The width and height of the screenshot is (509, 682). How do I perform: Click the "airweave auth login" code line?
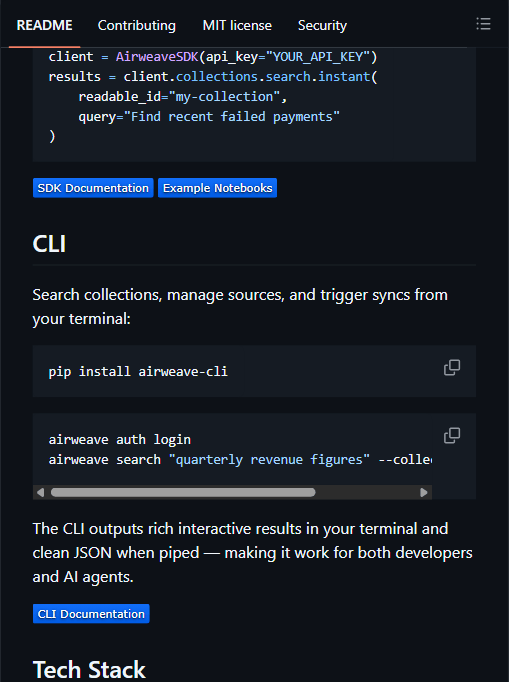click(120, 439)
